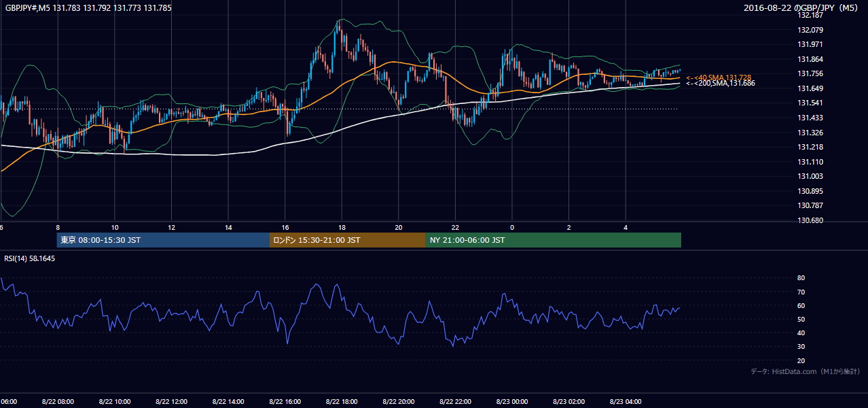Click price axis value 132.079
Viewport: 868px width, 408px height.
[810, 30]
